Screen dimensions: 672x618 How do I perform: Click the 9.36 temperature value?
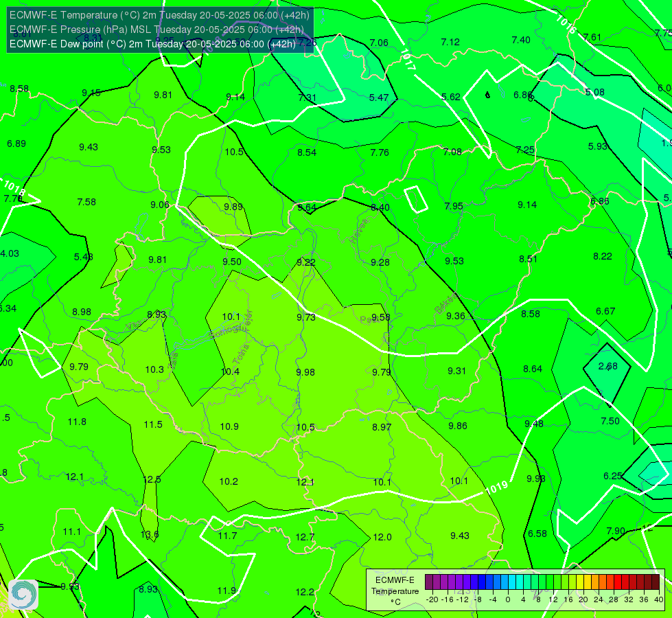tap(456, 316)
